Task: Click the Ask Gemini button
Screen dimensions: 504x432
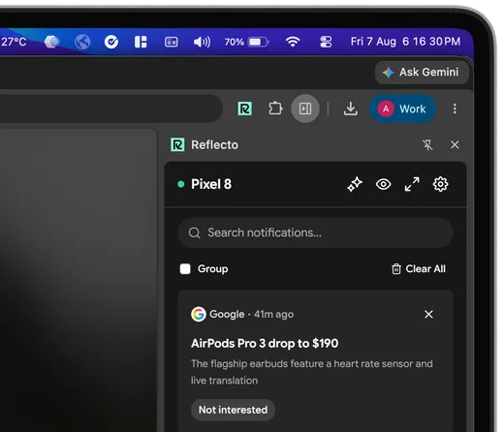Action: pos(422,73)
